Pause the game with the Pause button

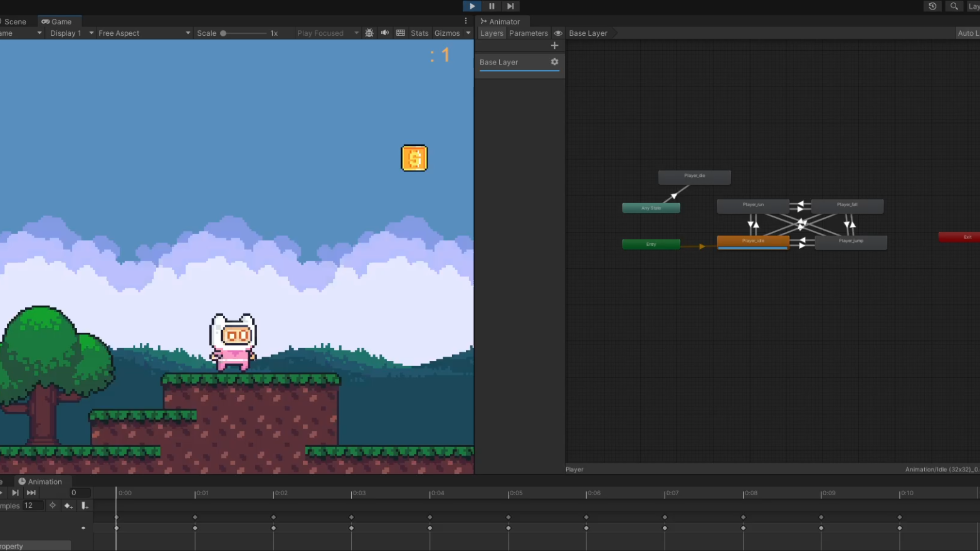(x=492, y=6)
